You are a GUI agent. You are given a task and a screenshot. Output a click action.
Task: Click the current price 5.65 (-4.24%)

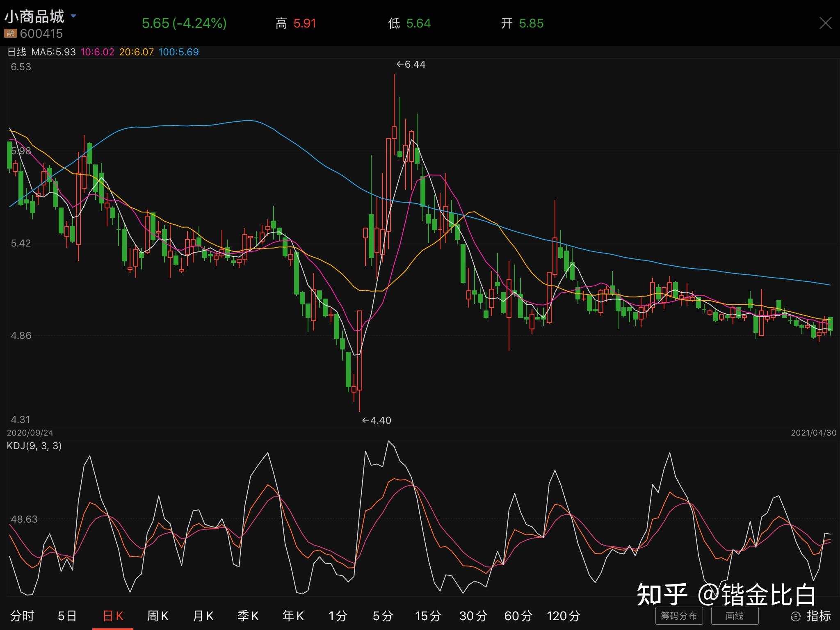click(x=184, y=23)
